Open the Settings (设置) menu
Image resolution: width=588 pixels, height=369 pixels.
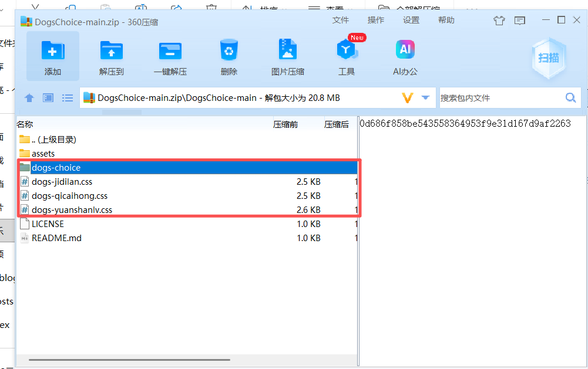411,21
